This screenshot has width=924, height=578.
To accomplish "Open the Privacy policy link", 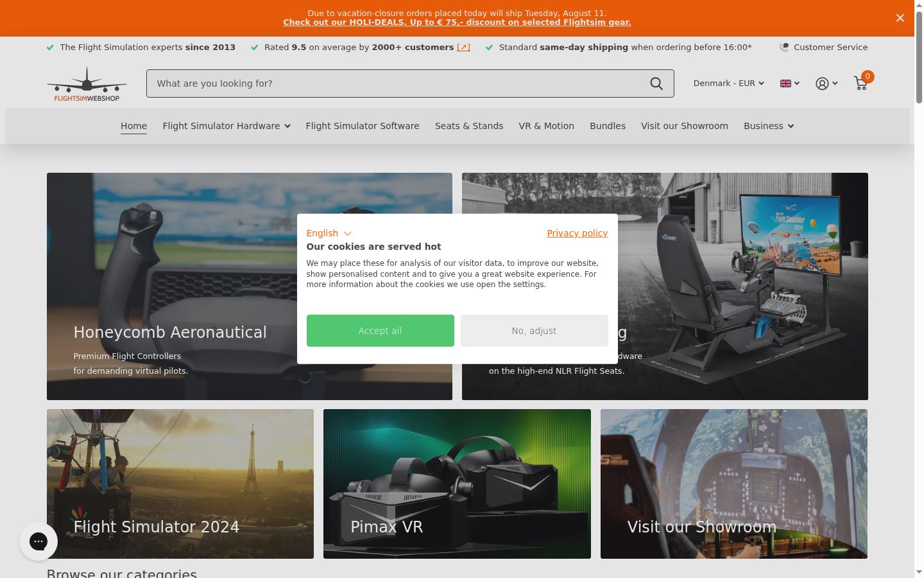I will pyautogui.click(x=577, y=233).
